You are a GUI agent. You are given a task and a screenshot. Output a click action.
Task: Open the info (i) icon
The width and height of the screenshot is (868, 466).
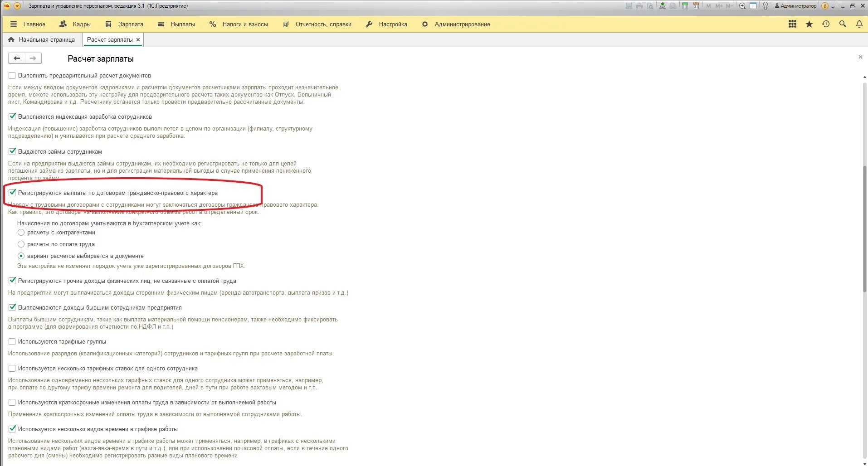(x=825, y=6)
